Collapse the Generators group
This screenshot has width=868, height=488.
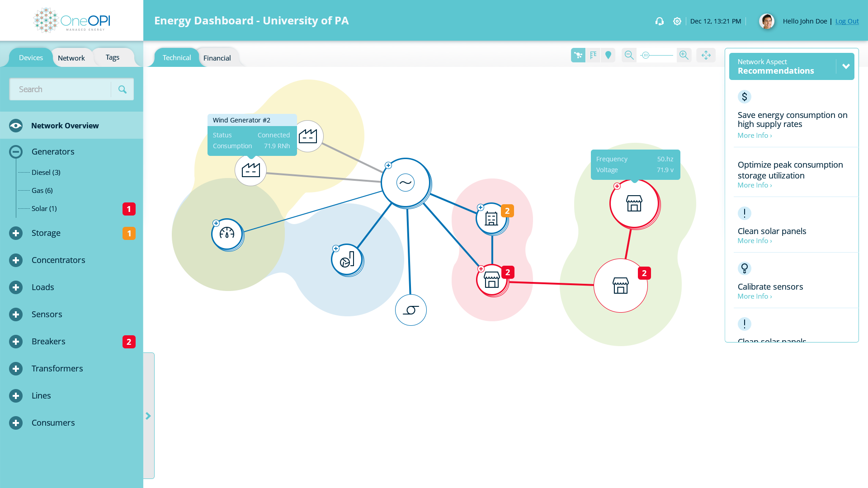click(16, 152)
